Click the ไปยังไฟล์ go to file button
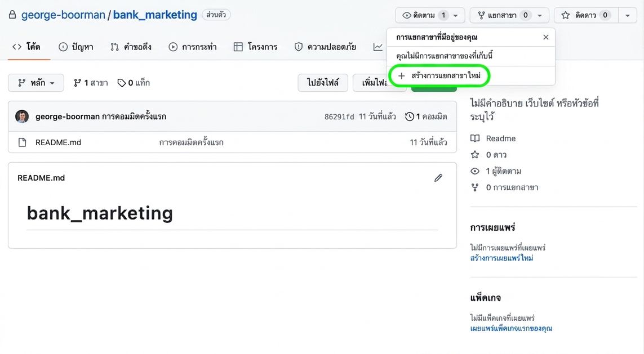 click(x=323, y=83)
